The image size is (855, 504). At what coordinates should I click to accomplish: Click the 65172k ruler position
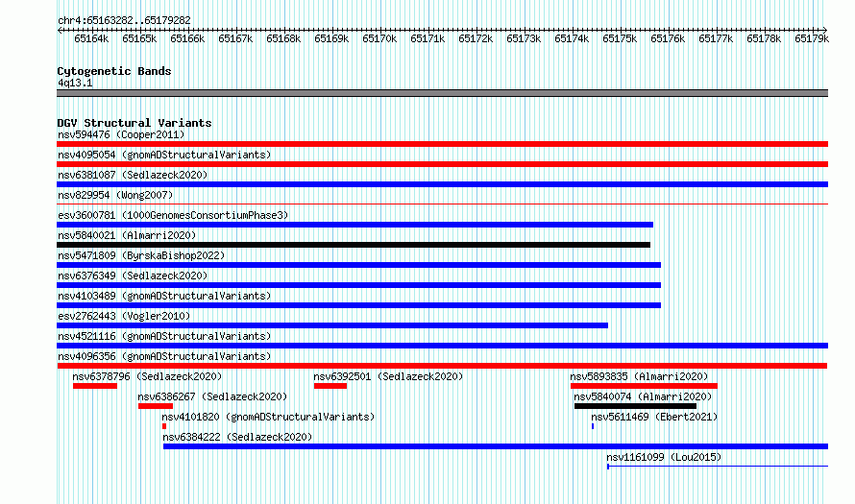pyautogui.click(x=476, y=38)
